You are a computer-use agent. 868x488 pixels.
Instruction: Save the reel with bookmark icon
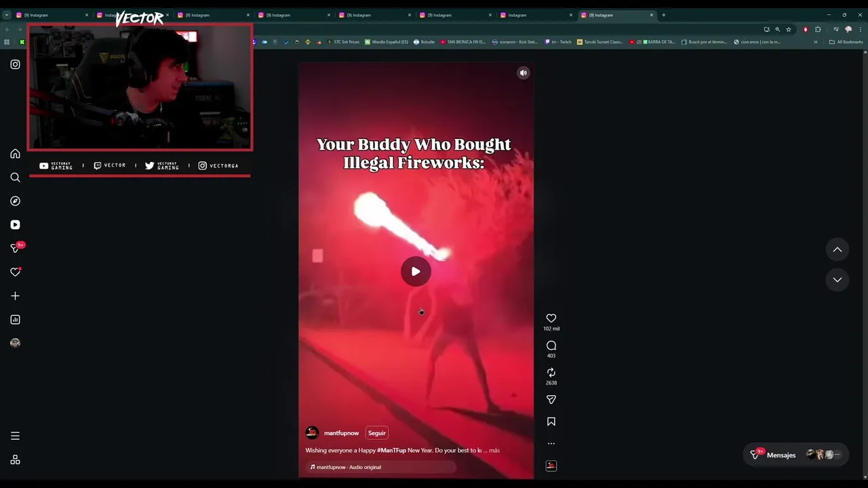click(551, 422)
